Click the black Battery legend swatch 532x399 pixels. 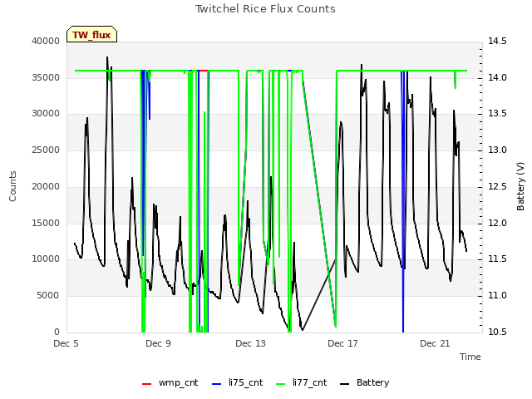point(344,384)
